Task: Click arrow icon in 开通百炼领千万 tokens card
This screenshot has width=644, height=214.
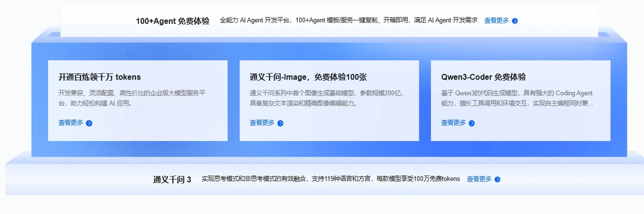Action: click(x=89, y=123)
